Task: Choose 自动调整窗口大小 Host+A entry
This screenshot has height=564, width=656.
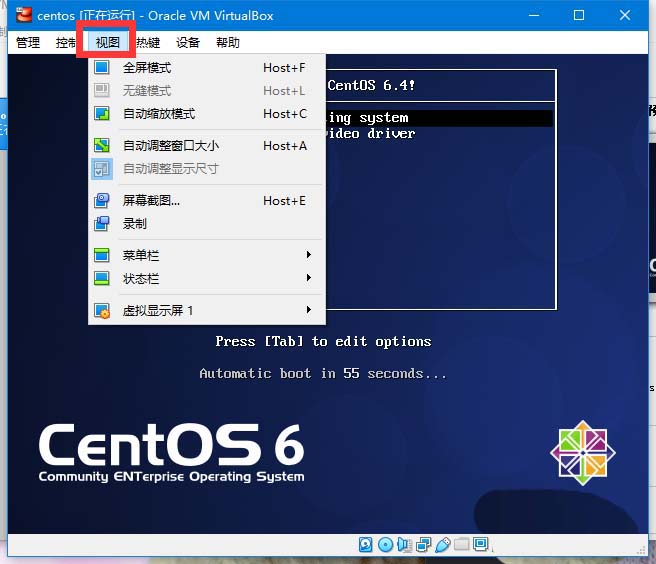Action: (207, 145)
